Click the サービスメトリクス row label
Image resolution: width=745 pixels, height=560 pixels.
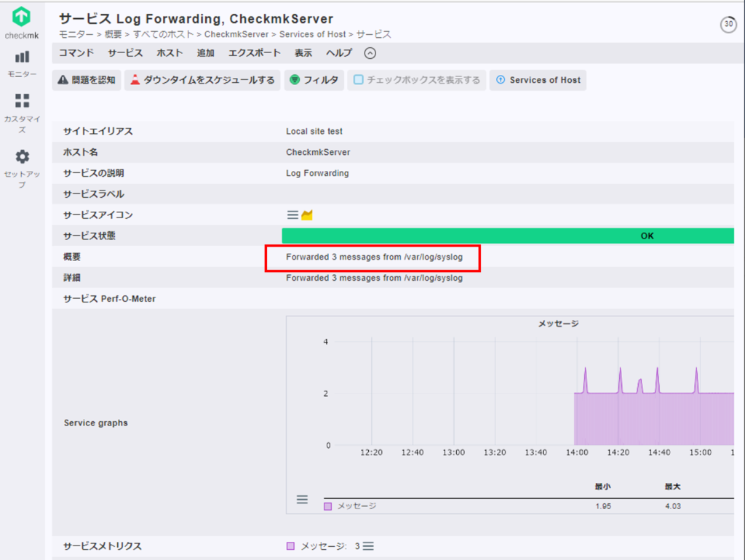click(x=102, y=546)
